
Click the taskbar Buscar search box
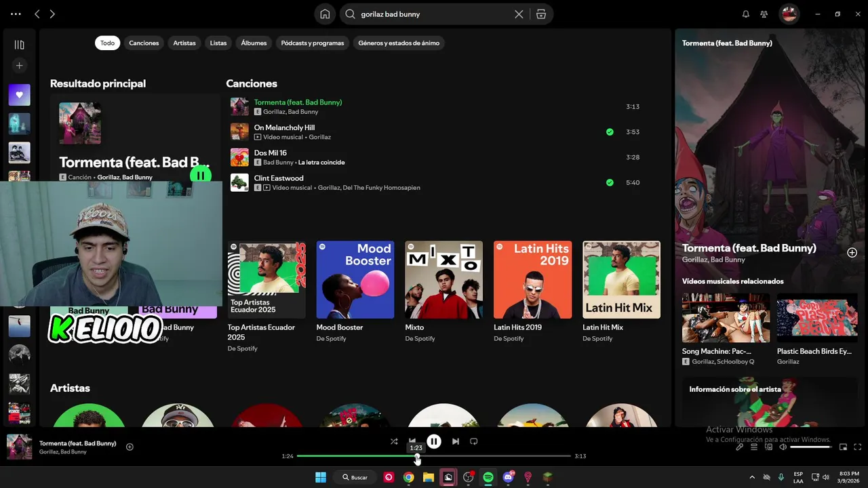[355, 477]
